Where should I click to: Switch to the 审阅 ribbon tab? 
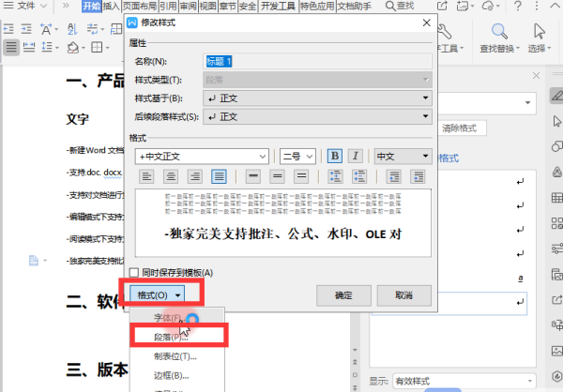(x=189, y=7)
